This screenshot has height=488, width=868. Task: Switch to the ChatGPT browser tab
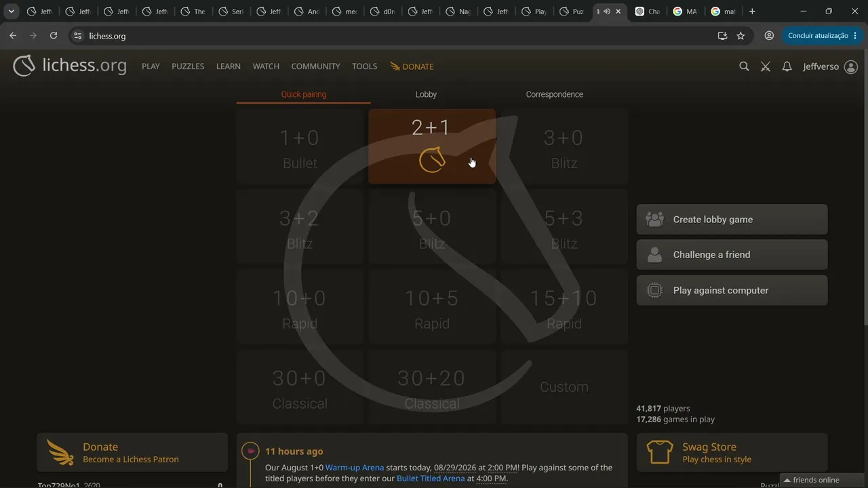point(648,12)
